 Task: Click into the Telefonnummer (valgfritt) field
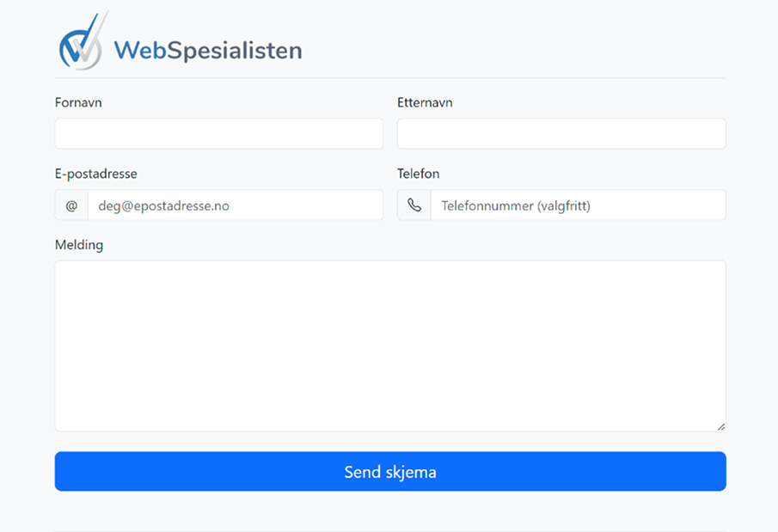[x=578, y=205]
